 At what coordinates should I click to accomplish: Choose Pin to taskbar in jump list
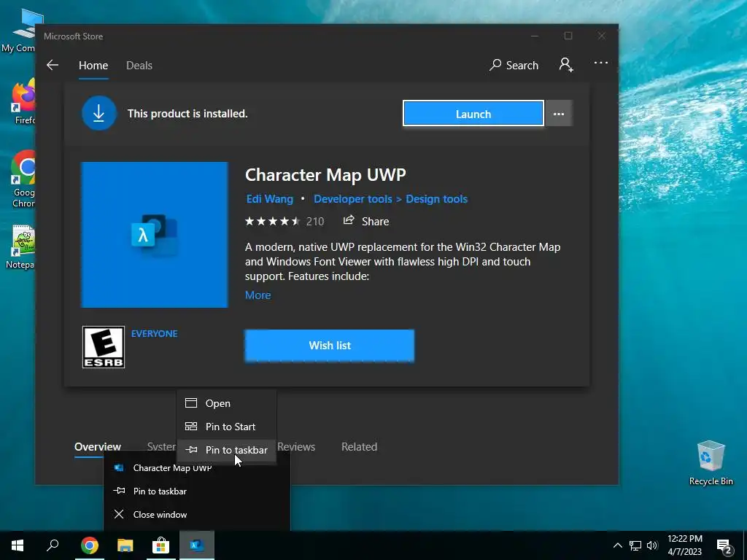pos(197,491)
